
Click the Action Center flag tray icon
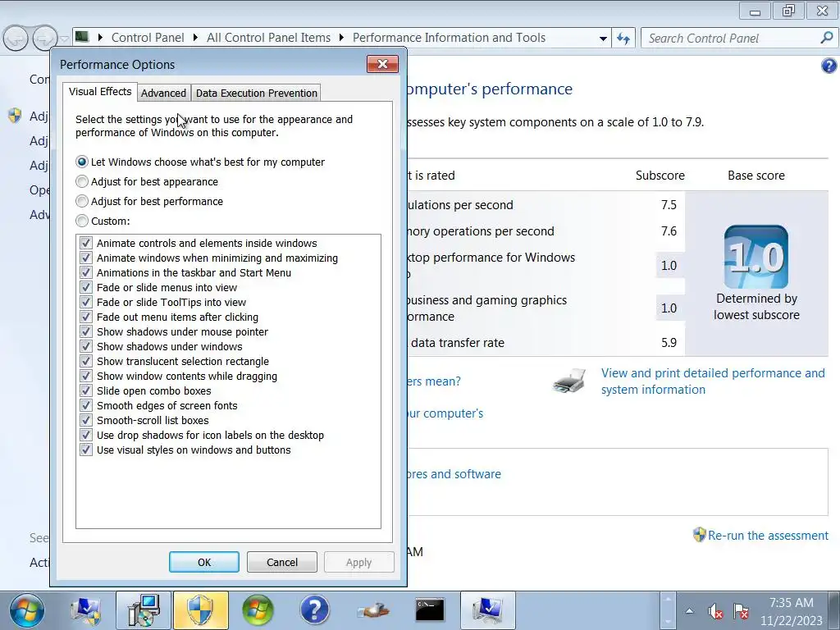coord(741,611)
